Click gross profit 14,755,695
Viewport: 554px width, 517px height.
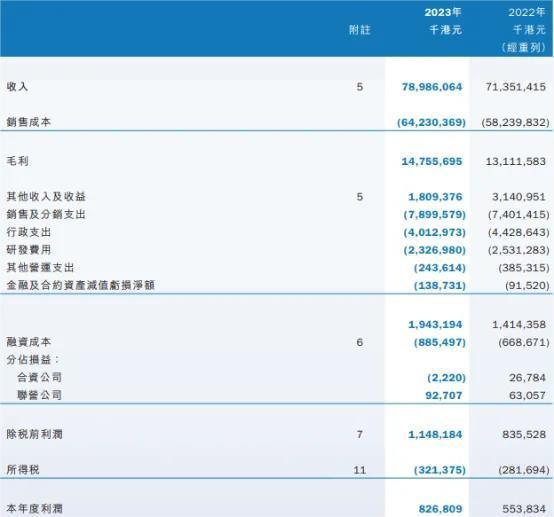pyautogui.click(x=432, y=161)
